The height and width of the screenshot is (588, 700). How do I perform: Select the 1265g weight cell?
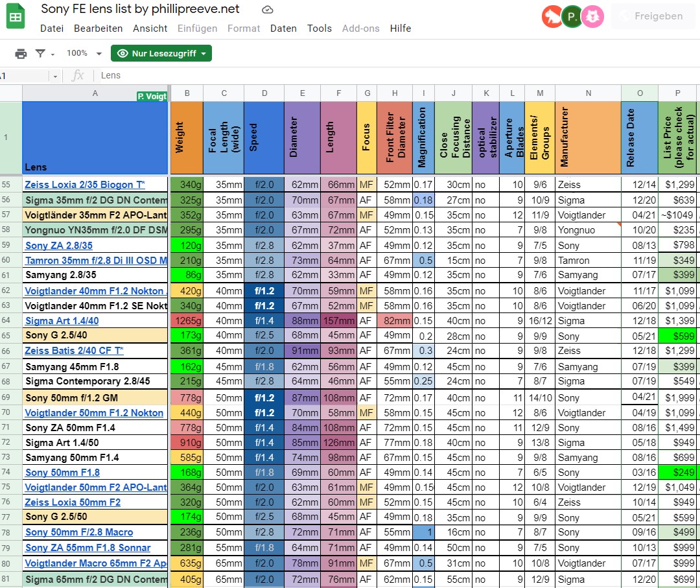(x=187, y=320)
